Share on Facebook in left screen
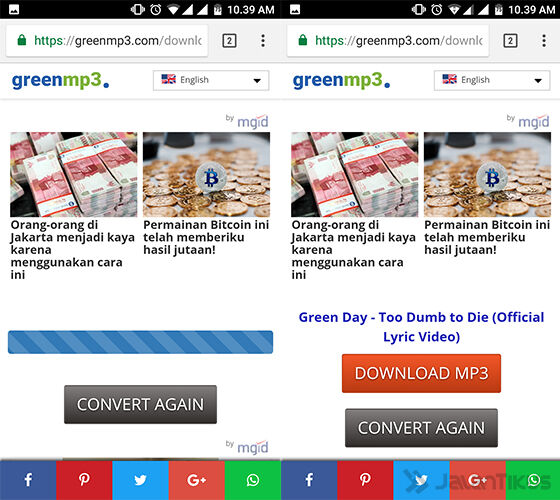Screen dimensions: 560x500 28,480
